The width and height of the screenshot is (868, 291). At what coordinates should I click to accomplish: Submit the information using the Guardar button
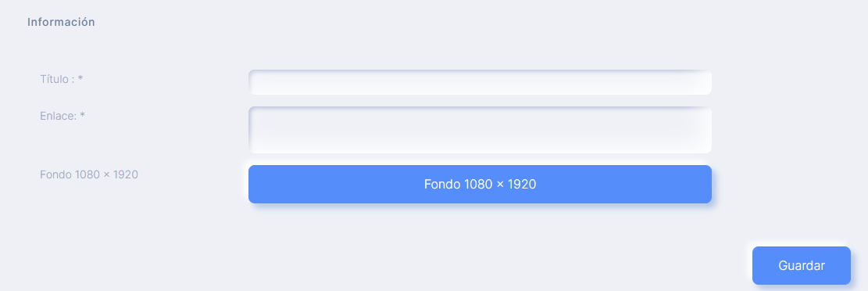click(x=801, y=265)
